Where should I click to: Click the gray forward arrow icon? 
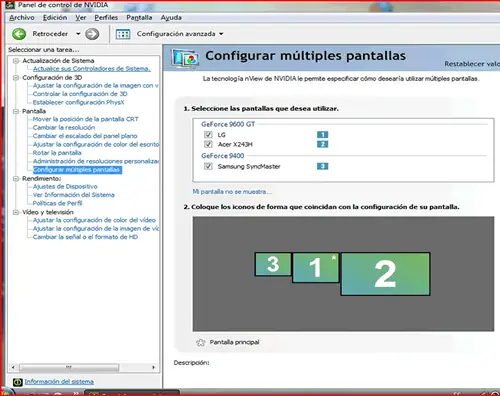coord(92,34)
